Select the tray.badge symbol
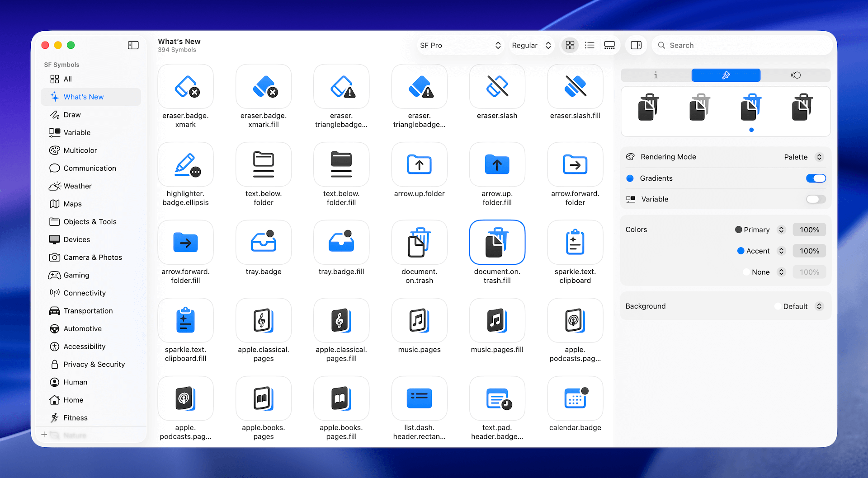 coord(264,242)
